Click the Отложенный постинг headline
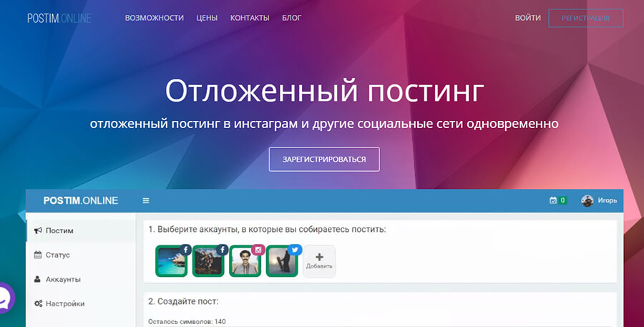This screenshot has width=644, height=327. point(324,91)
